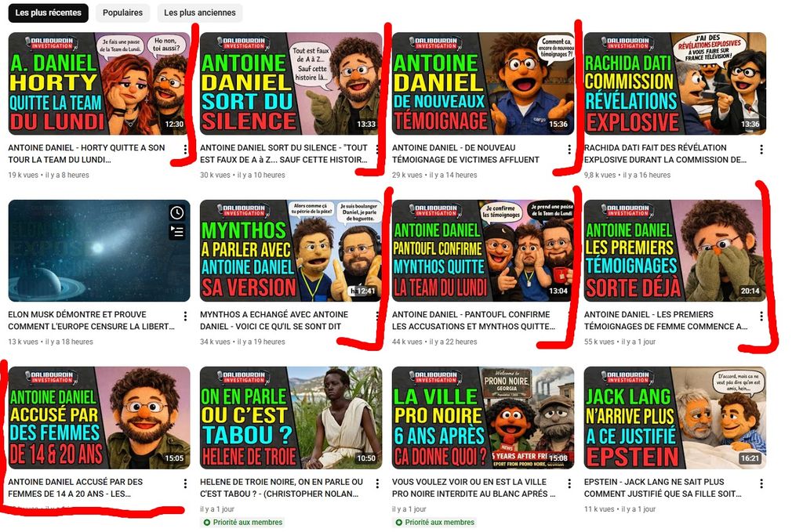Expand options for Helene de Troie video
803x532 pixels.
(377, 483)
